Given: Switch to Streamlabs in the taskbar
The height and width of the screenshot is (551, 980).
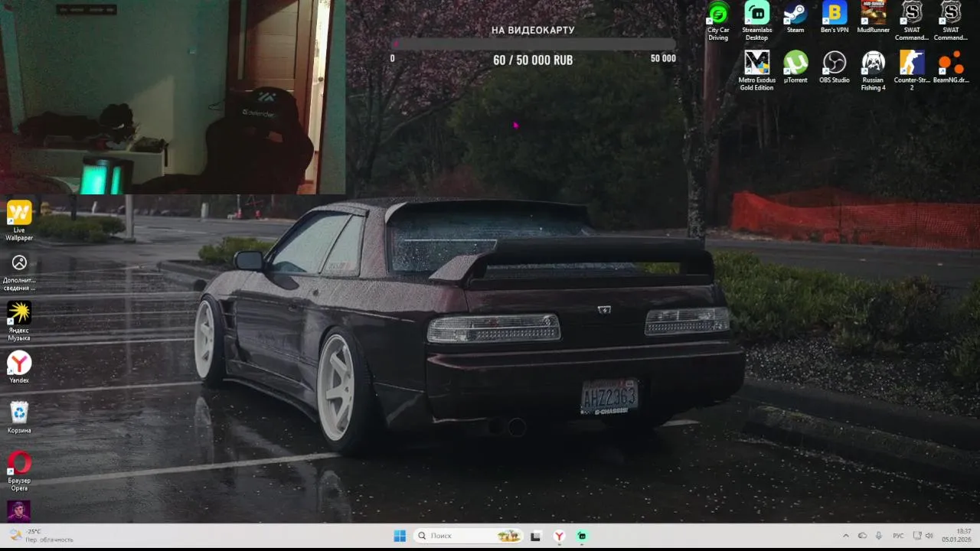Looking at the screenshot, I should (582, 536).
